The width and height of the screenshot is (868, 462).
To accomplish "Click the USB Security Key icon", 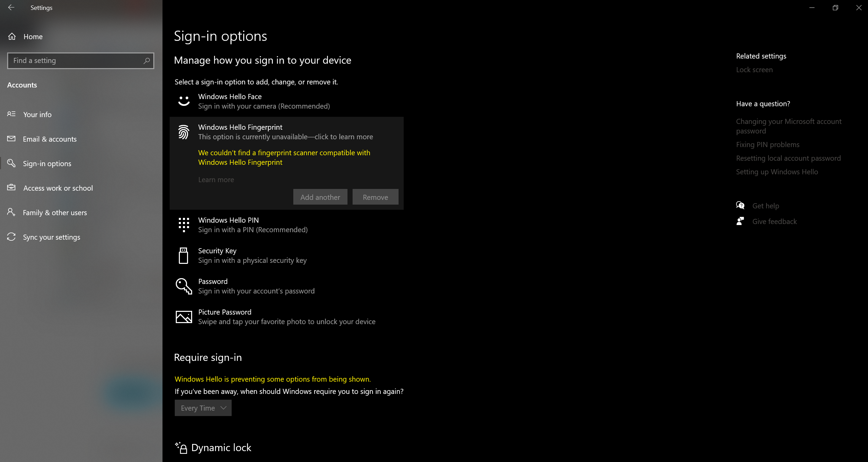I will point(184,255).
